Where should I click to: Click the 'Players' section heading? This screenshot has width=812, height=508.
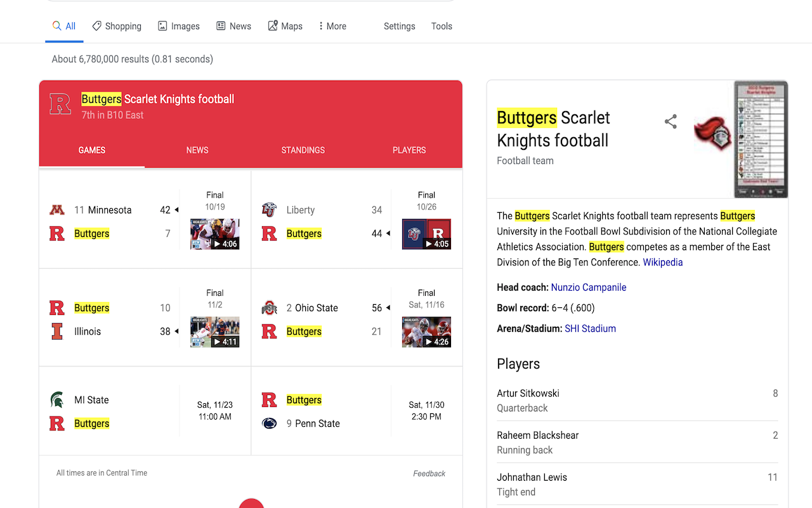point(518,364)
